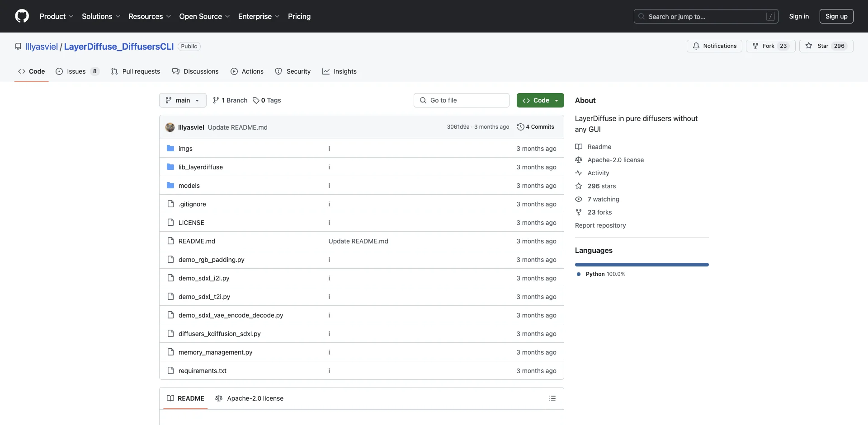Open the lllyasviel owner profile link
Screen dimensions: 868x425
click(x=42, y=47)
